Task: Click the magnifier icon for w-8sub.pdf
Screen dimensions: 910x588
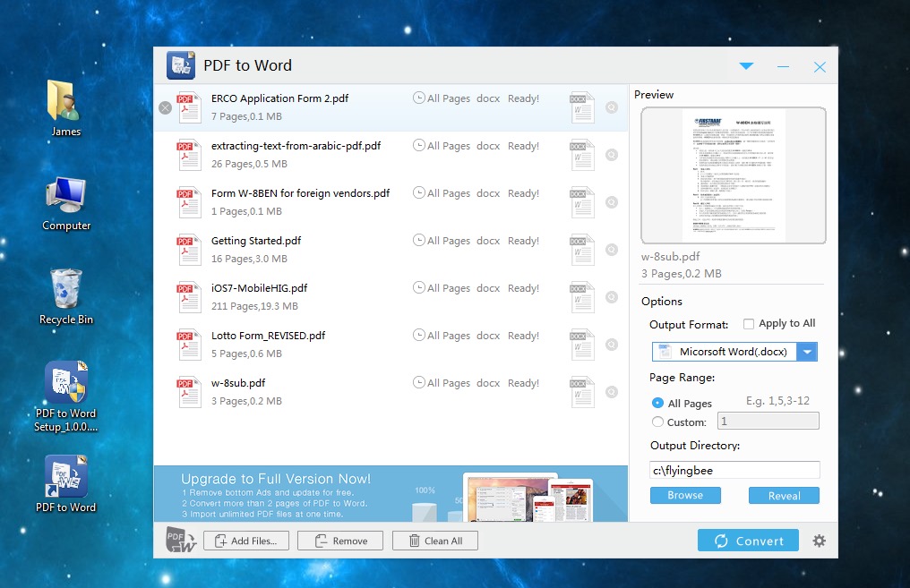Action: [612, 393]
